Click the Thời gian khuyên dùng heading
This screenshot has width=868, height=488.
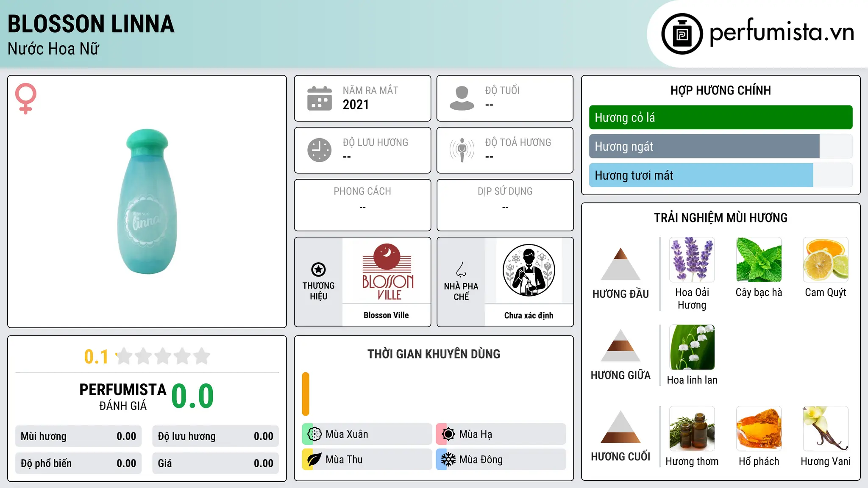pos(434,354)
